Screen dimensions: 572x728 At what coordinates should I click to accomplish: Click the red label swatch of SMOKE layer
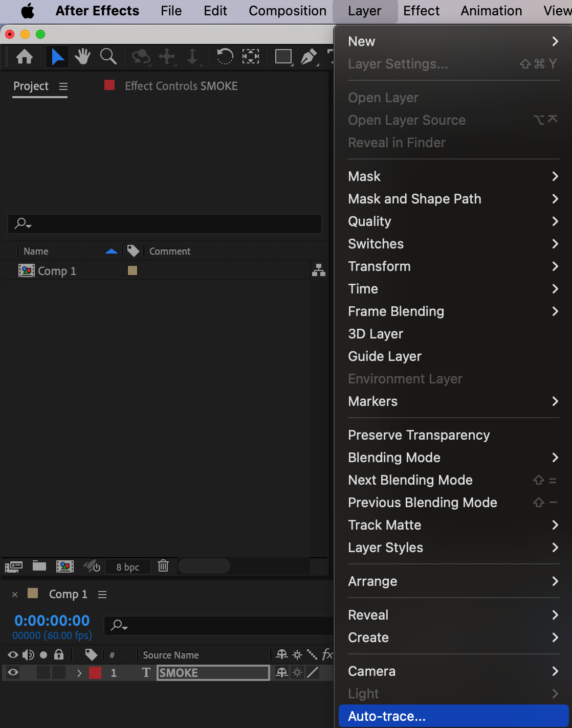[95, 672]
